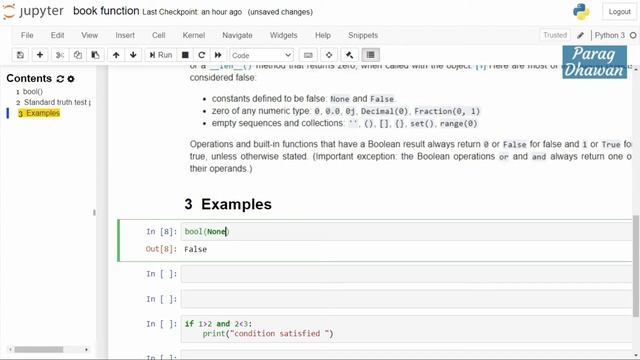
Task: Open the Widgets menu
Action: tap(283, 36)
